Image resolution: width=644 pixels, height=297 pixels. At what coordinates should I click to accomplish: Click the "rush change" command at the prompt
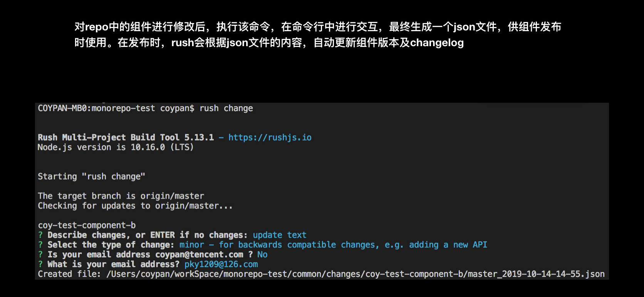point(226,108)
